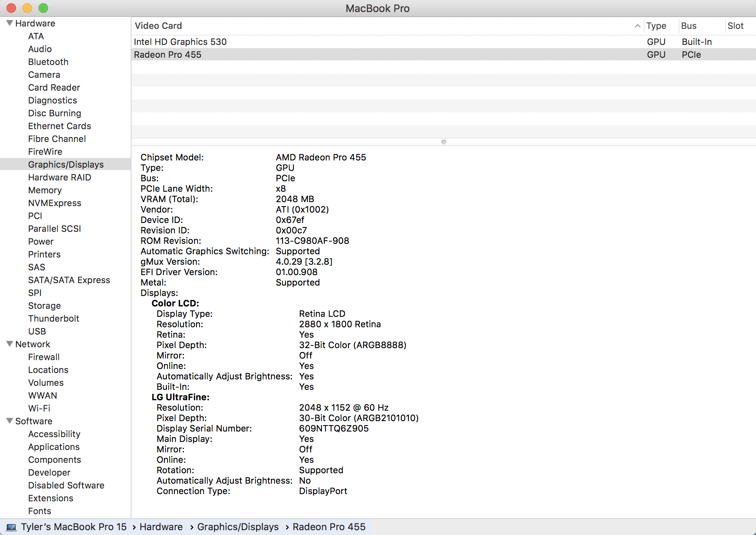
Task: Select Applications under Software
Action: coord(54,447)
